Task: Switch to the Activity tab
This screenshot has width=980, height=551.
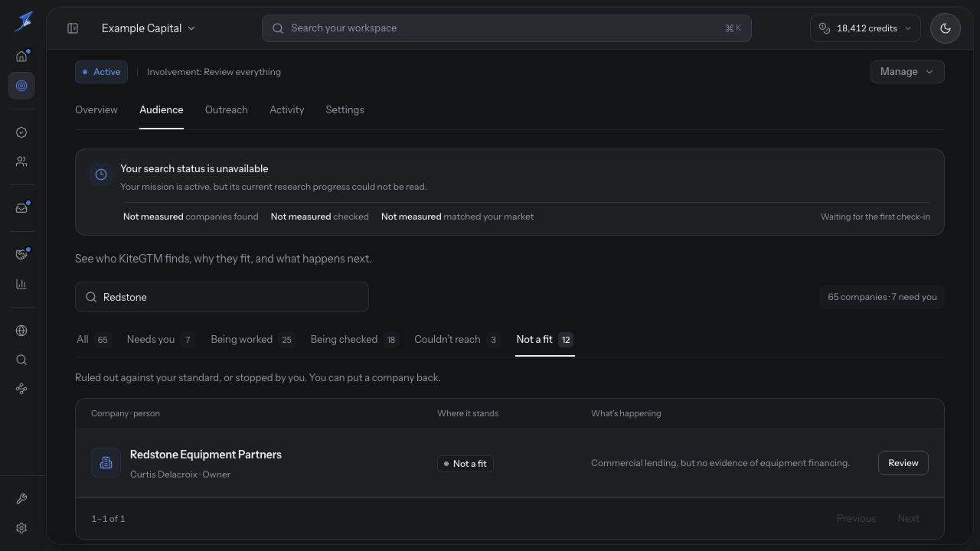Action: [x=287, y=110]
